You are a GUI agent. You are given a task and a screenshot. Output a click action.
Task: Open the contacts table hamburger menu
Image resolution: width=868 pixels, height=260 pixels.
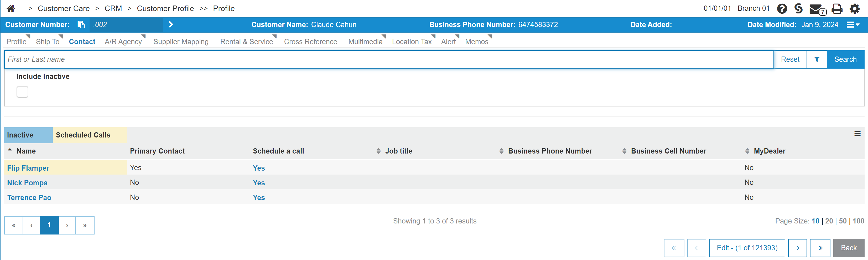[x=857, y=134]
